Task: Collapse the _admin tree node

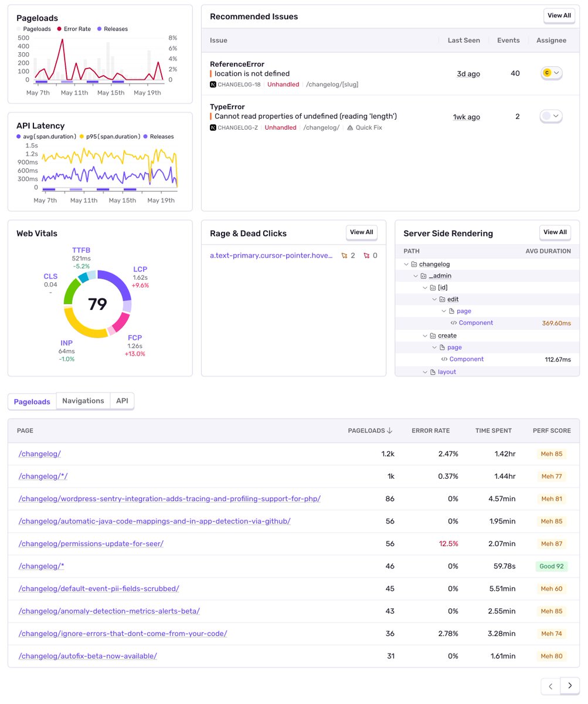Action: (415, 276)
